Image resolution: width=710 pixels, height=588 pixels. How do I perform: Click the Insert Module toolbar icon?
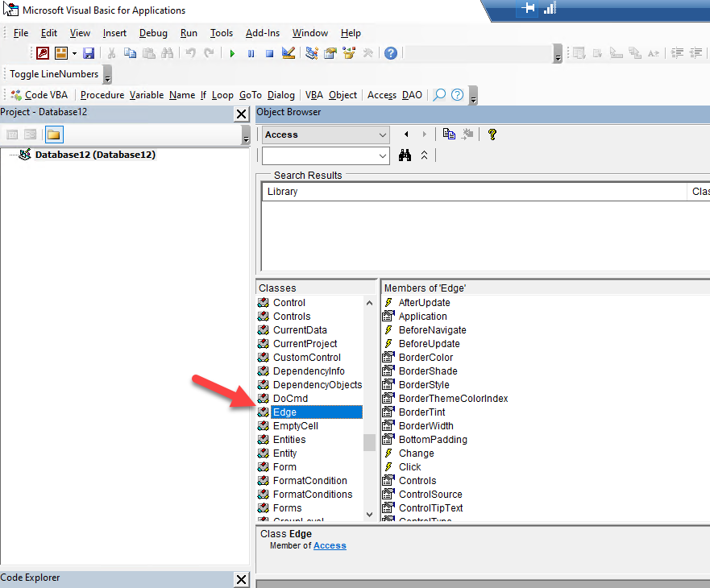coord(61,53)
